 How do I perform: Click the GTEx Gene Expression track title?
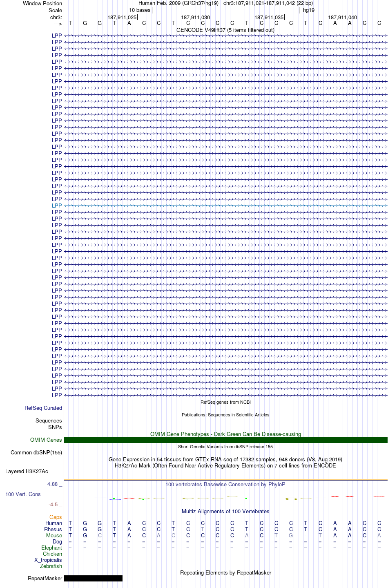225,459
